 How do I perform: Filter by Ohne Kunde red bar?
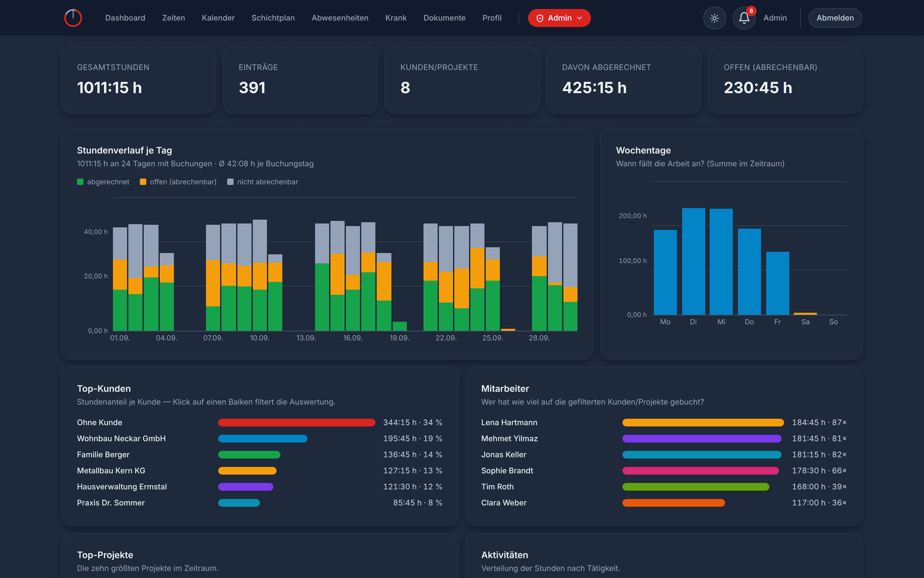[297, 422]
